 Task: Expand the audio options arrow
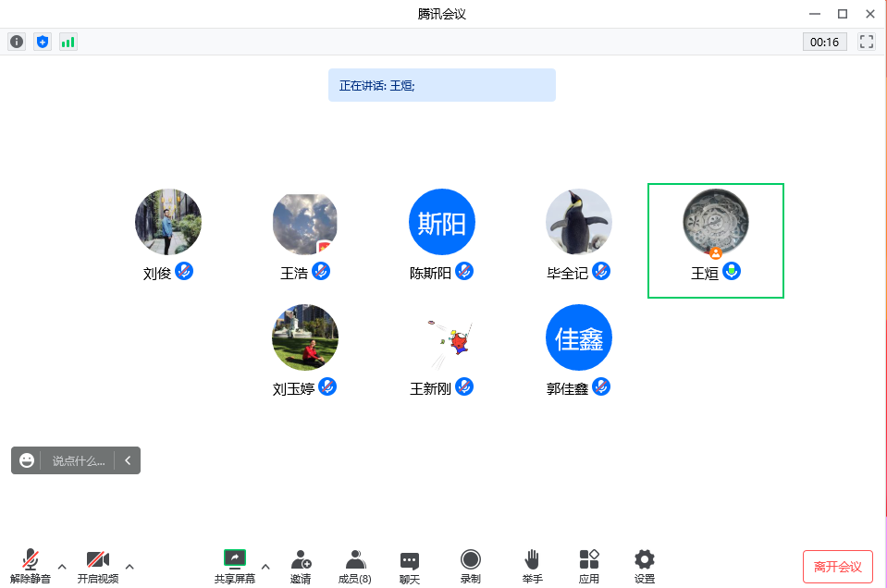(62, 567)
